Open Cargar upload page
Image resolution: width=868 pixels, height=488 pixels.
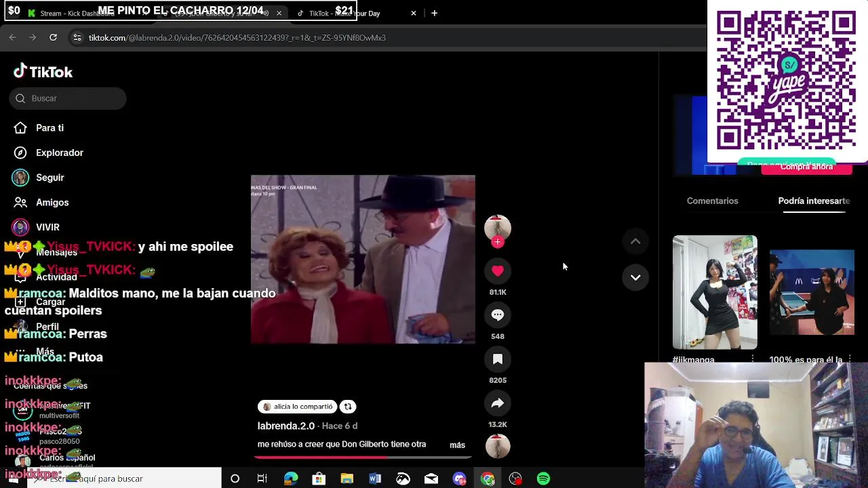(x=50, y=302)
